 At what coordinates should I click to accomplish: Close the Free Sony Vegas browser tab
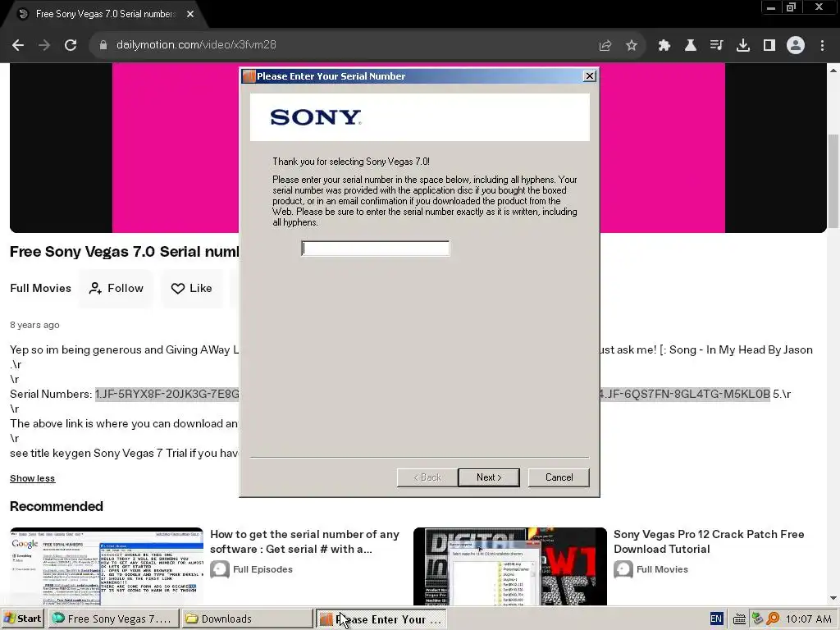tap(190, 14)
